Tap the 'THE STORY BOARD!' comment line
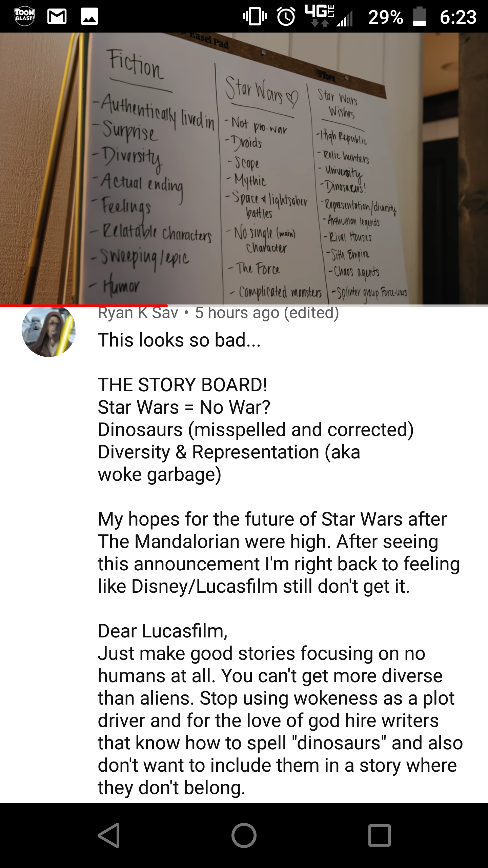Viewport: 488px width, 868px height. point(183,384)
